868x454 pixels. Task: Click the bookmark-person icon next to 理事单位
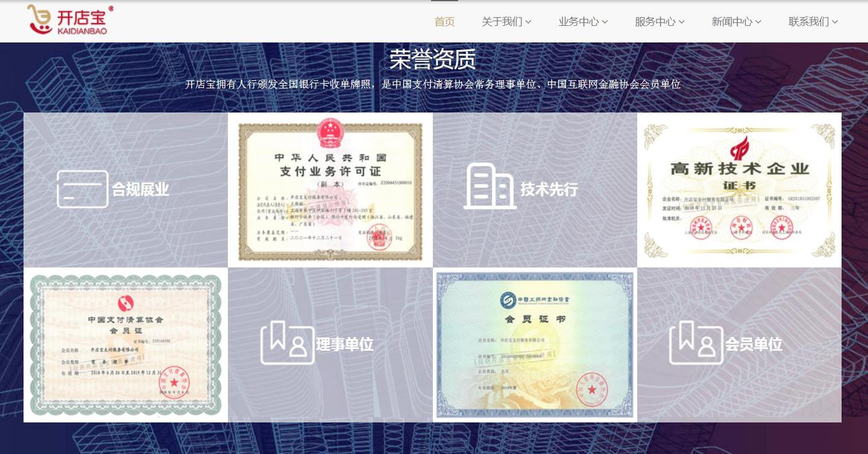tap(288, 342)
